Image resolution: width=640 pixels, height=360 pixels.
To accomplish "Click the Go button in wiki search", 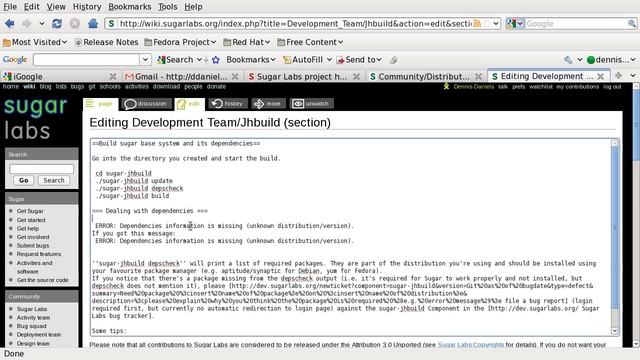I will [x=23, y=180].
